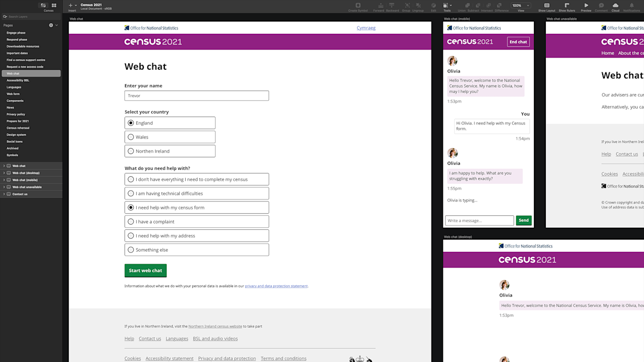Image resolution: width=644 pixels, height=362 pixels.
Task: Click the artboard icon of the Contact us layer
Action: coord(9,194)
